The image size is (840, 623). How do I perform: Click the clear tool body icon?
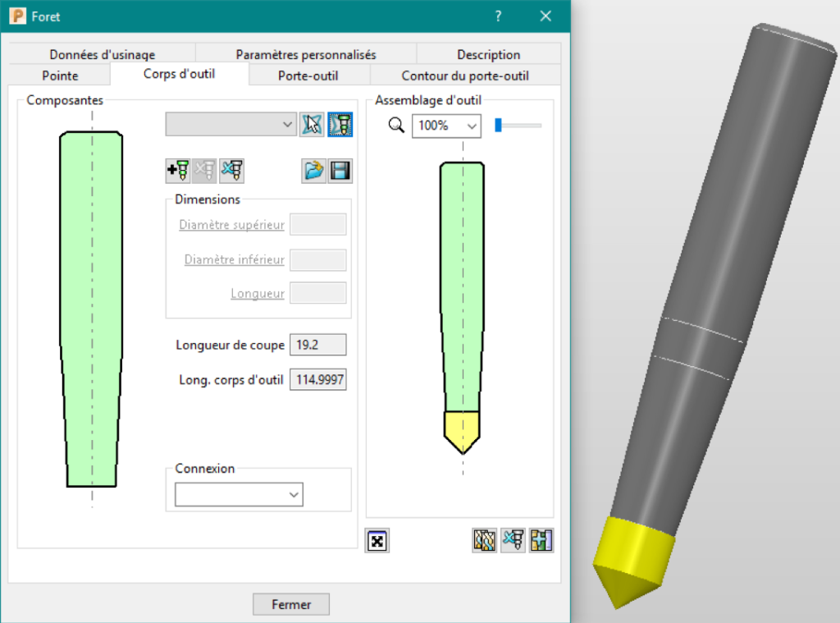(232, 171)
